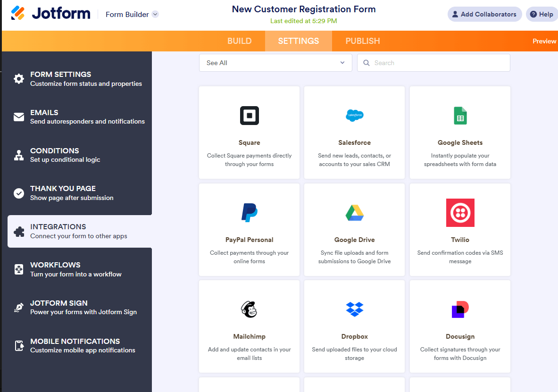The height and width of the screenshot is (392, 558).
Task: Click the PayPal logo icon
Action: pos(250,213)
